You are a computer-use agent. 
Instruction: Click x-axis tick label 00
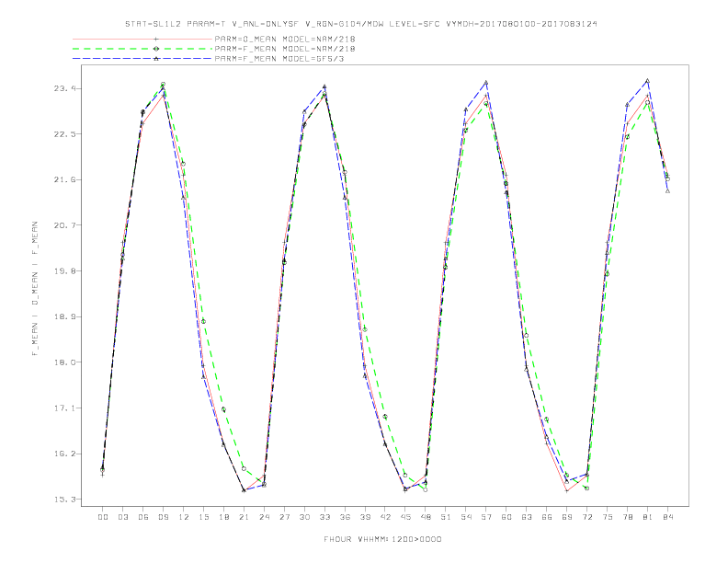pyautogui.click(x=103, y=517)
